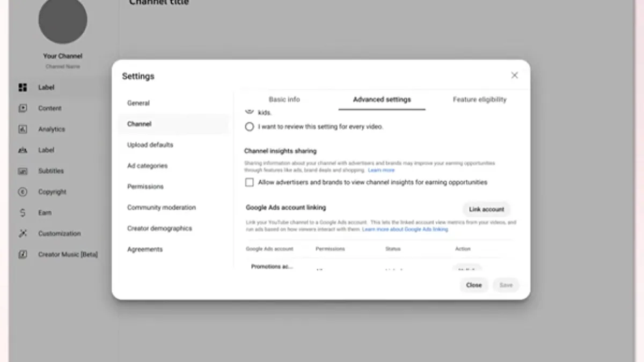This screenshot has height=362, width=644.
Task: Close Settings dialog with the X icon
Action: tap(514, 76)
